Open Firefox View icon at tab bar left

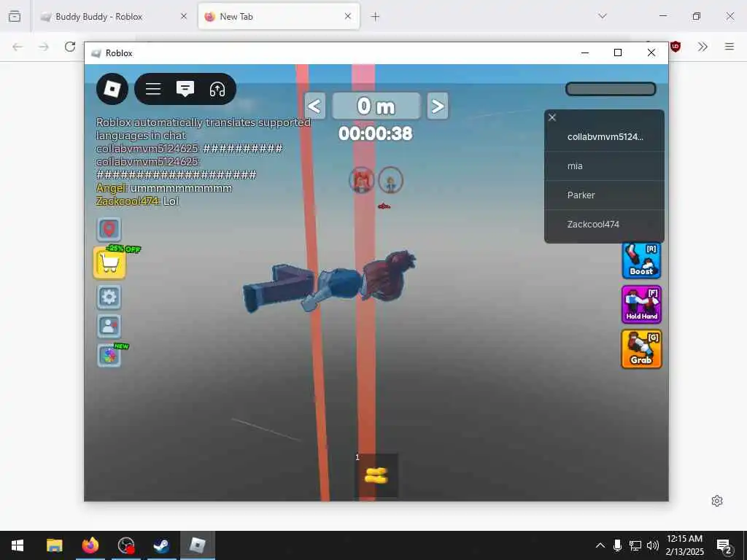coord(15,17)
